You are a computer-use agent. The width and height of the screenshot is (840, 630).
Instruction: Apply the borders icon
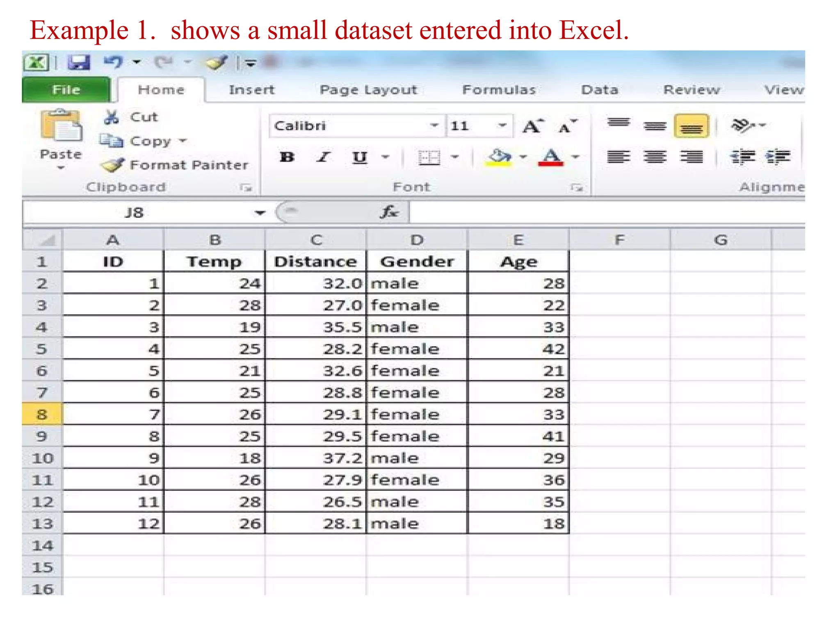(x=429, y=157)
